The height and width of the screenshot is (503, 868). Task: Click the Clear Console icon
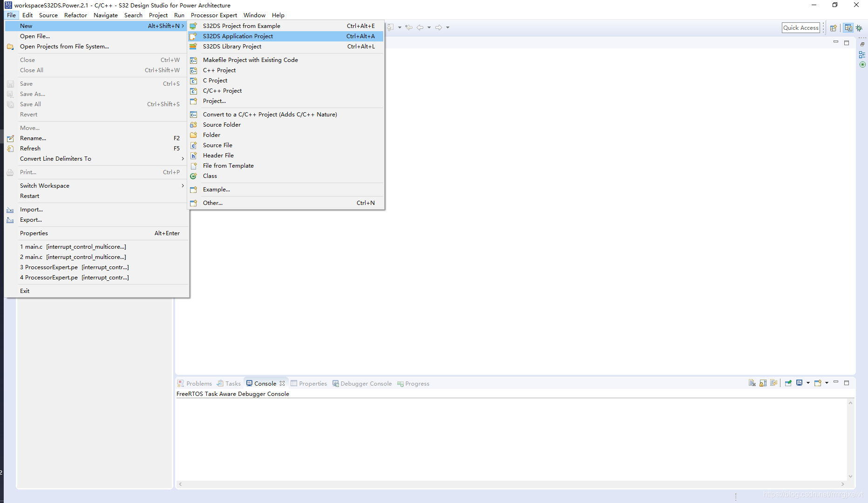(752, 383)
